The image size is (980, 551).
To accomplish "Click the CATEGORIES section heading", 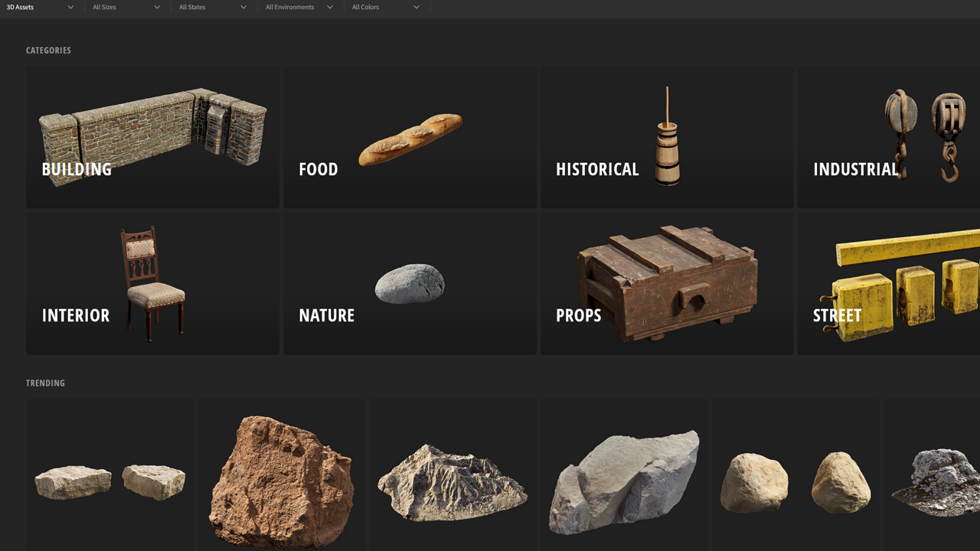I will [x=48, y=51].
